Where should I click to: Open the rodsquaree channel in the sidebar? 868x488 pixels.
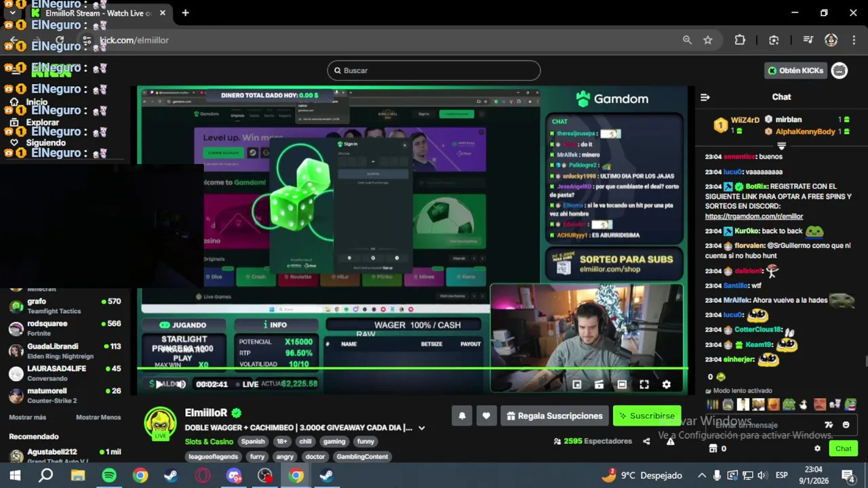[x=64, y=328]
